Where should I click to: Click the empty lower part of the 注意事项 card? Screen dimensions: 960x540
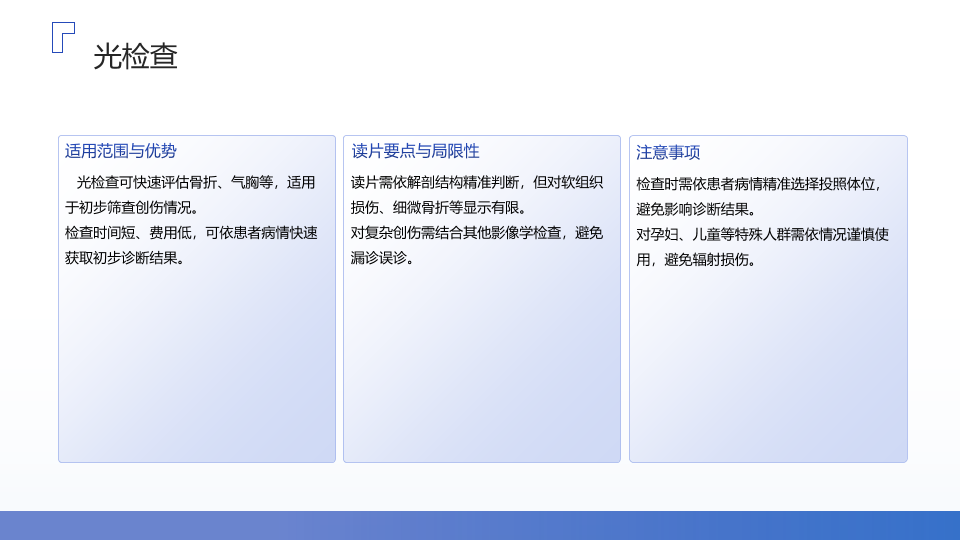click(768, 380)
